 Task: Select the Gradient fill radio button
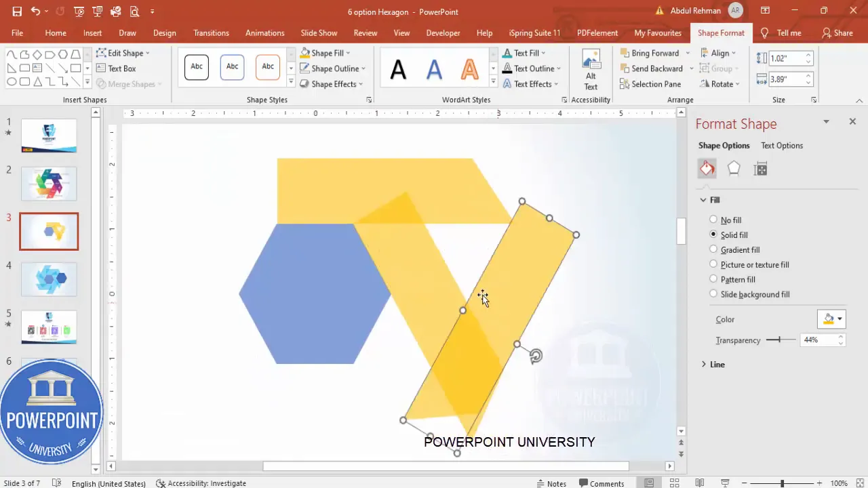tap(713, 249)
